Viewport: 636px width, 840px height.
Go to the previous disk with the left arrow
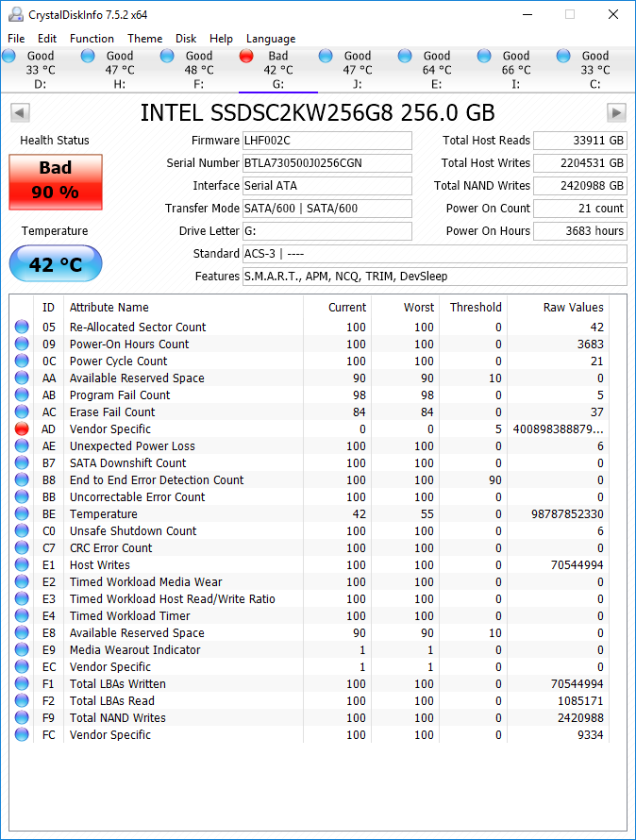[20, 113]
